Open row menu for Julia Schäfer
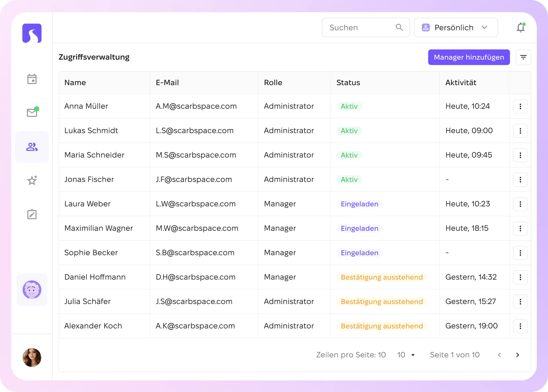Image resolution: width=548 pixels, height=392 pixels. [x=520, y=302]
